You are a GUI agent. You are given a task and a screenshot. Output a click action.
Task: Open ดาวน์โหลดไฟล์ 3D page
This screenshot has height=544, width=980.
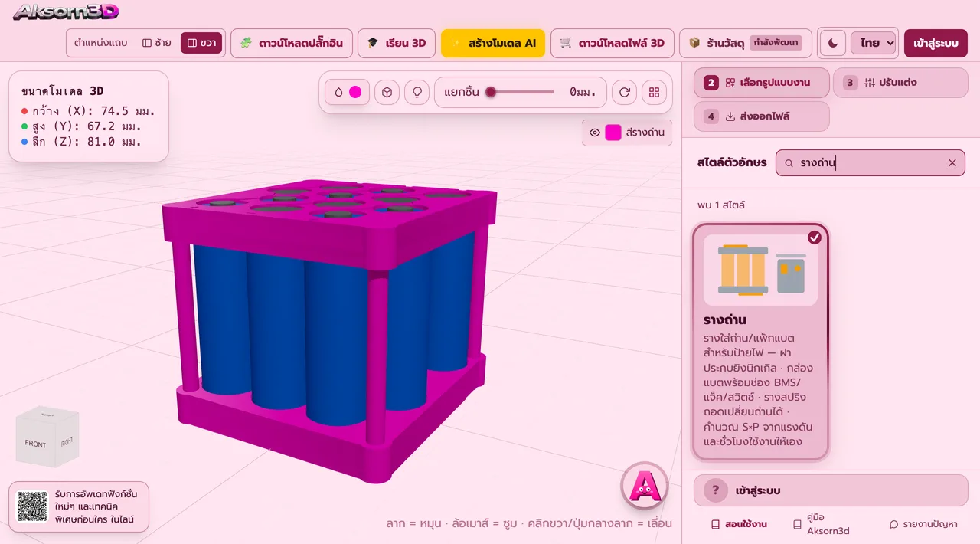(x=612, y=43)
